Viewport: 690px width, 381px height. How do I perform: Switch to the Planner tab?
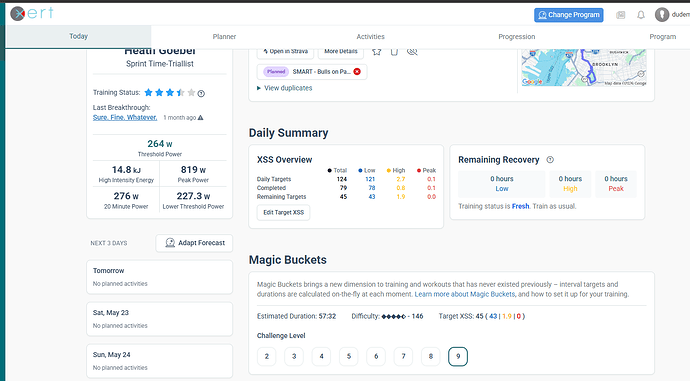click(224, 37)
